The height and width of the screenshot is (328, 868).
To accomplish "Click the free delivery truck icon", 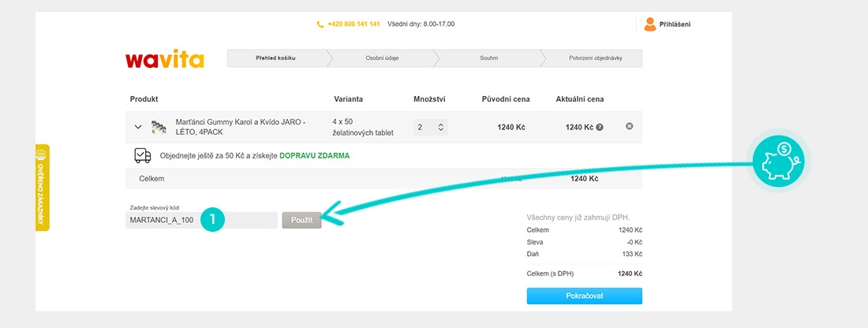I will point(143,155).
